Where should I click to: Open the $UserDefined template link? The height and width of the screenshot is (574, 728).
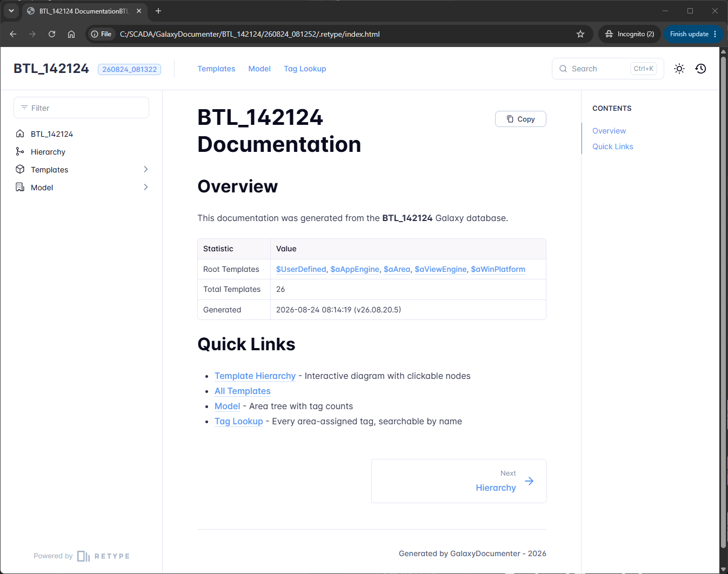click(301, 269)
